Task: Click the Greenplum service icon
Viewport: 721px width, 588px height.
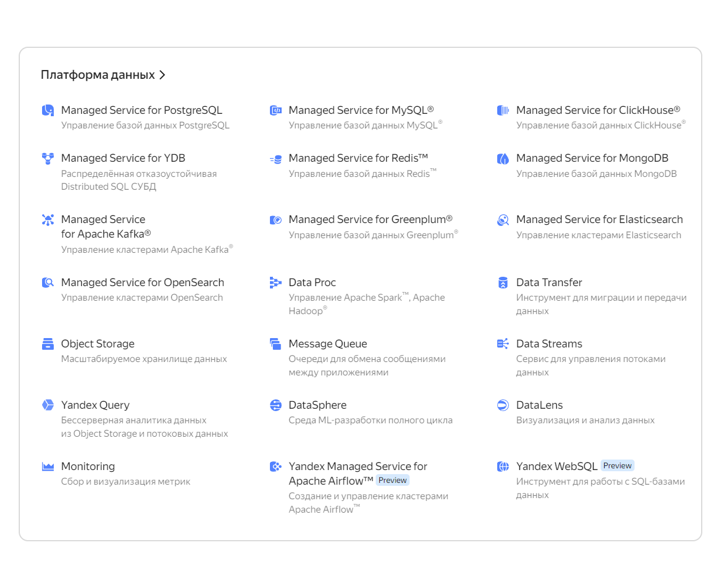Action: [275, 220]
